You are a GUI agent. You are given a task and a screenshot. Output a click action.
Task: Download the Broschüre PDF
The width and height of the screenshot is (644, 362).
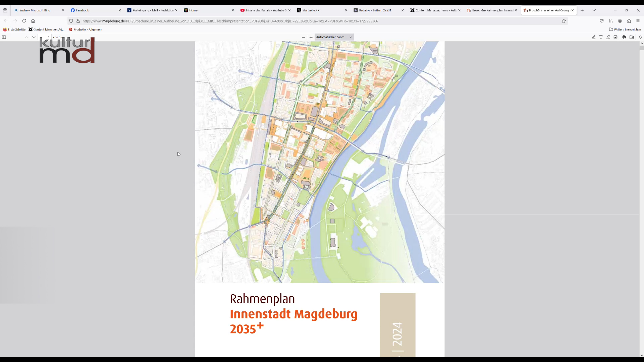coord(632,37)
